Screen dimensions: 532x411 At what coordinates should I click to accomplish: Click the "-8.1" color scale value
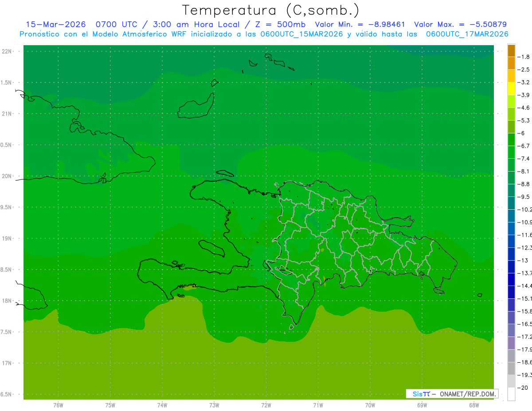524,171
